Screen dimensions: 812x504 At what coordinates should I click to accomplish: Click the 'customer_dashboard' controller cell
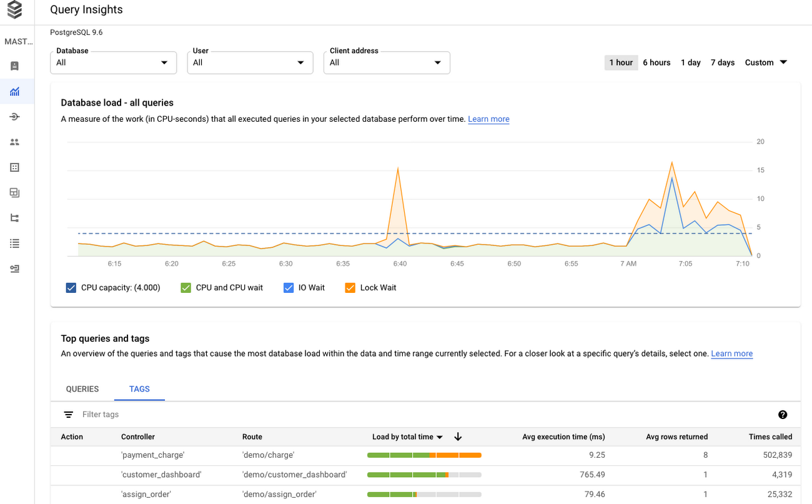click(161, 475)
